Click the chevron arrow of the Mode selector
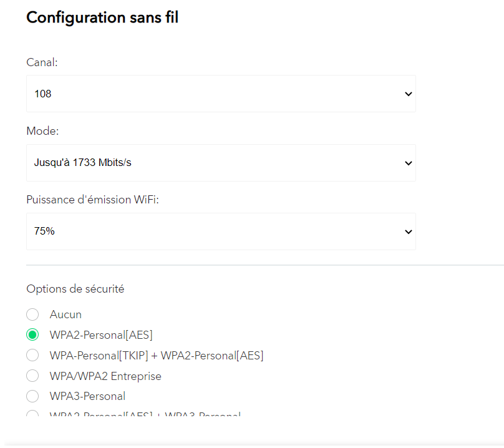 [409, 163]
